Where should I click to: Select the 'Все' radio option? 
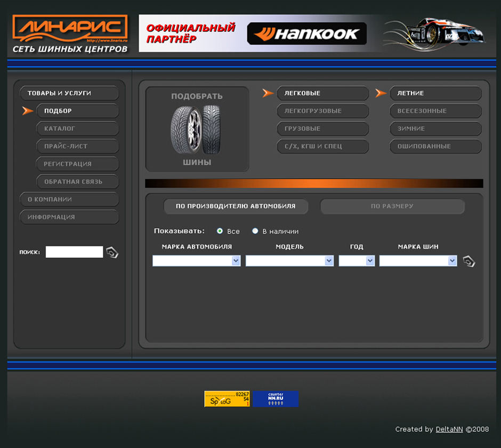(220, 231)
